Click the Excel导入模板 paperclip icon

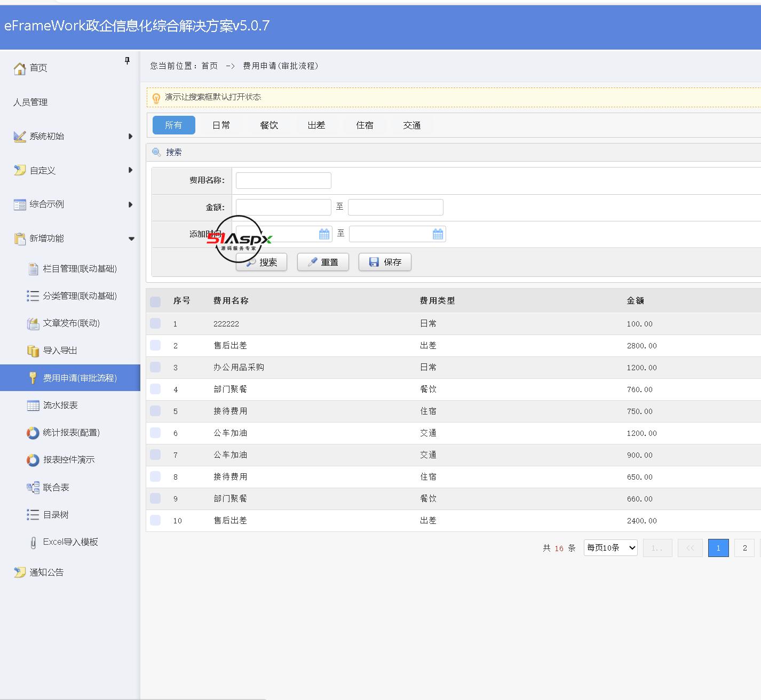pos(33,542)
